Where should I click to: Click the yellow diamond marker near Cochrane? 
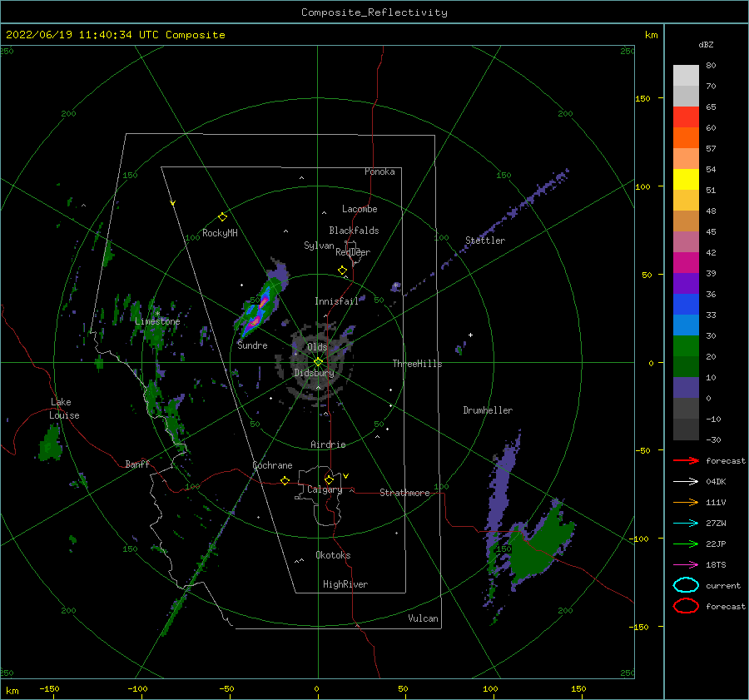[x=285, y=481]
